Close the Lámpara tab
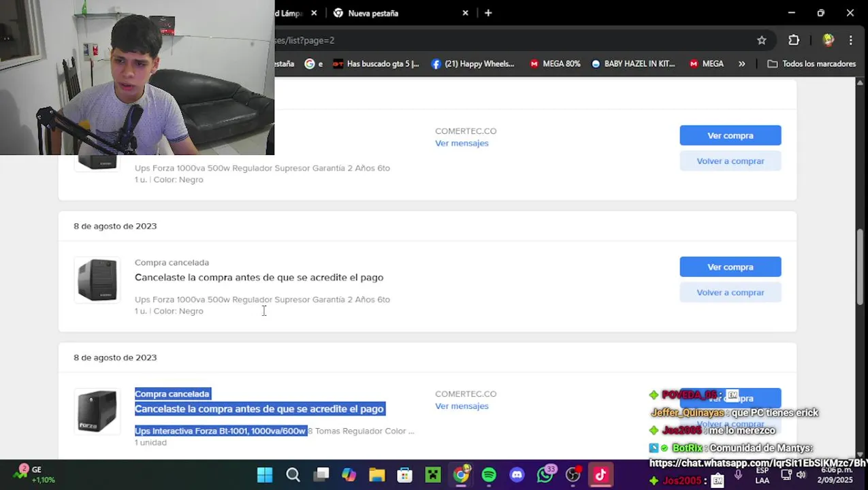Screen dimensions: 868x490 [314, 13]
